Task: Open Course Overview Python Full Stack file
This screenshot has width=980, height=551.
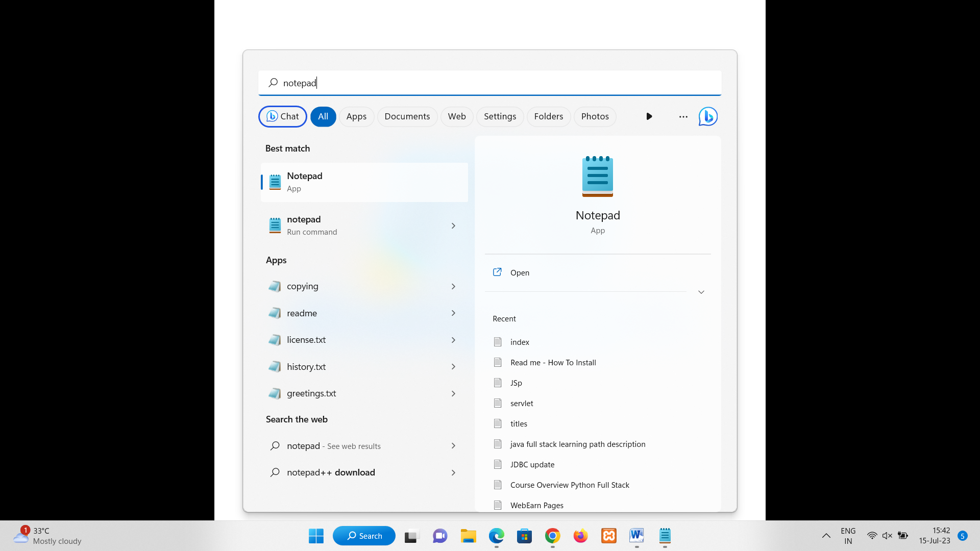Action: 570,485
